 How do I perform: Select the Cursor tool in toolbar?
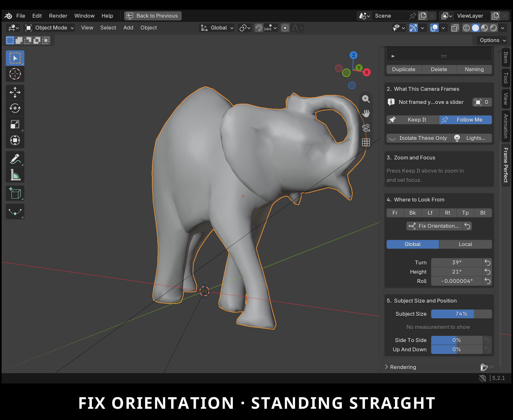point(15,74)
